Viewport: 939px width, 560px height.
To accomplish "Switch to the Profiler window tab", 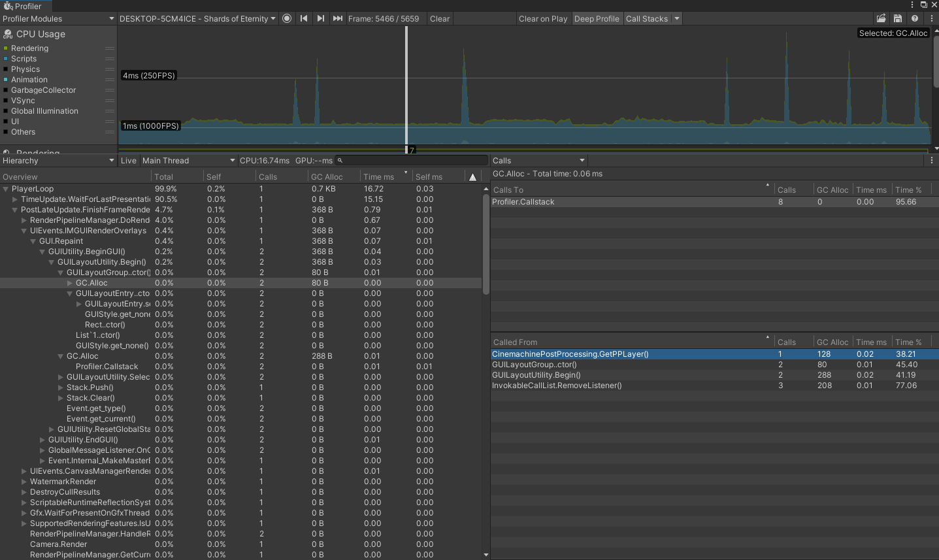I will tap(25, 6).
